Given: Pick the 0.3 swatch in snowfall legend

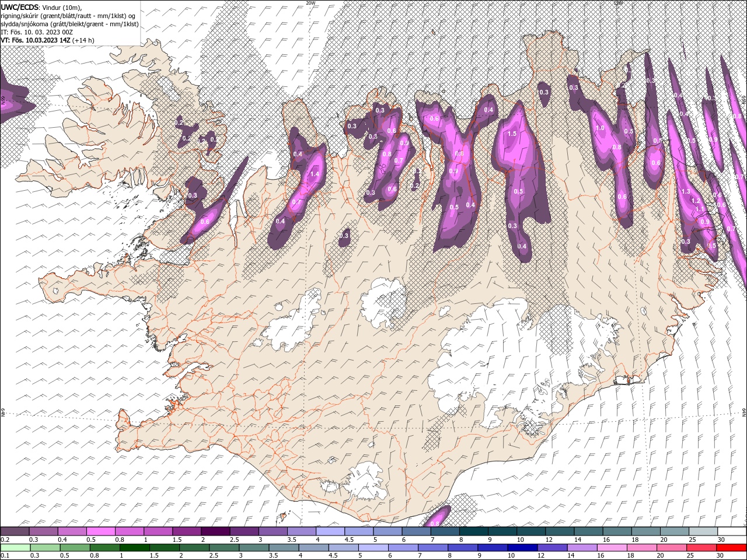Looking at the screenshot, I should [43, 531].
